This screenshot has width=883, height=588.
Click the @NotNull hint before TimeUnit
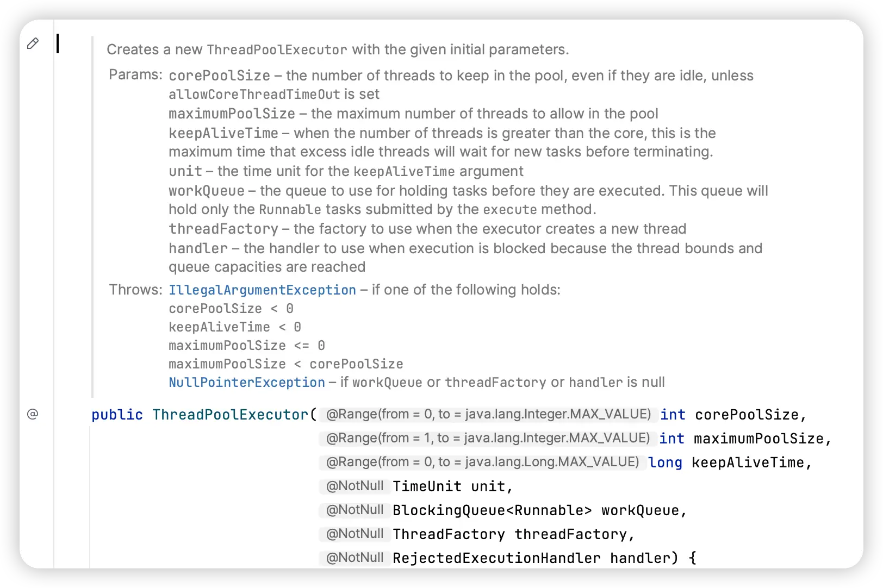(x=355, y=486)
